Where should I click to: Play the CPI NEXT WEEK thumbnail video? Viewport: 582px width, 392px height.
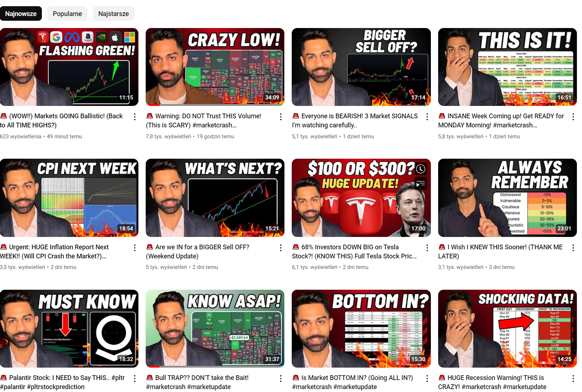[x=69, y=198]
